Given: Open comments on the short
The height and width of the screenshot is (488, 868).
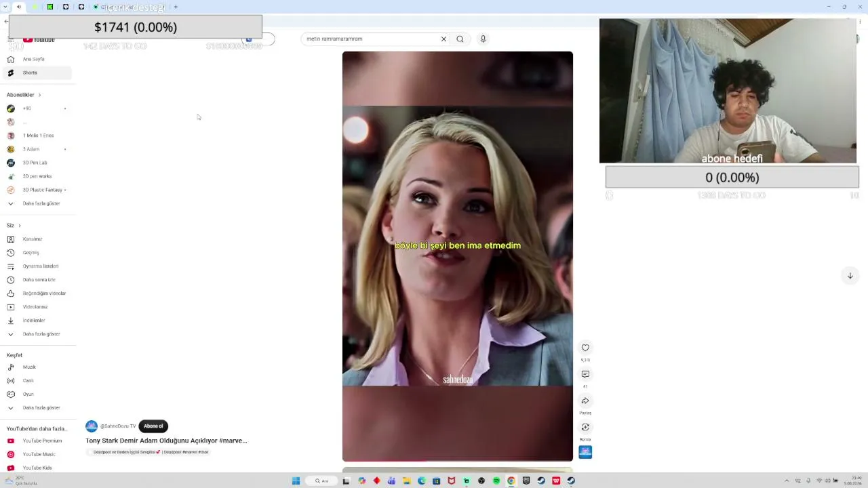Looking at the screenshot, I should [x=585, y=374].
